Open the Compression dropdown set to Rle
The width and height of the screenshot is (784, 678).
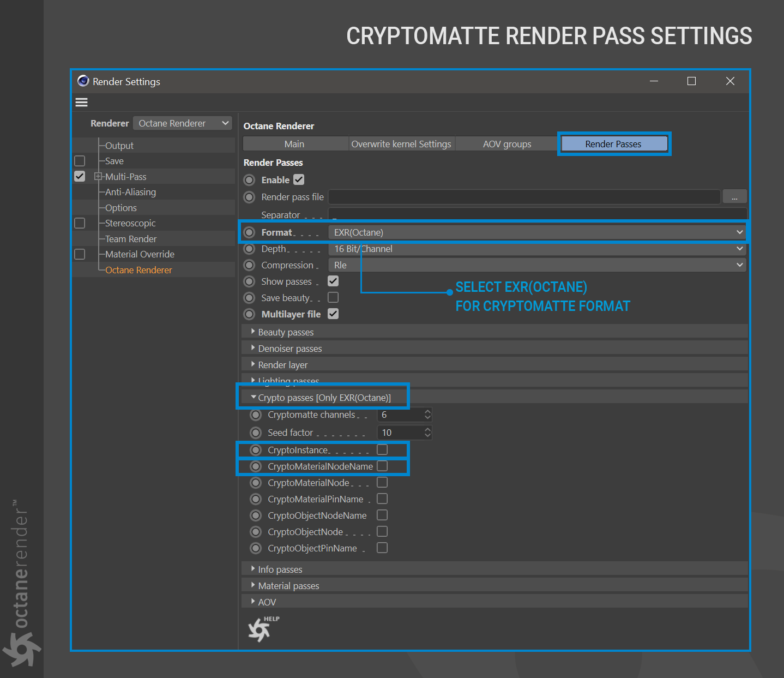(538, 265)
